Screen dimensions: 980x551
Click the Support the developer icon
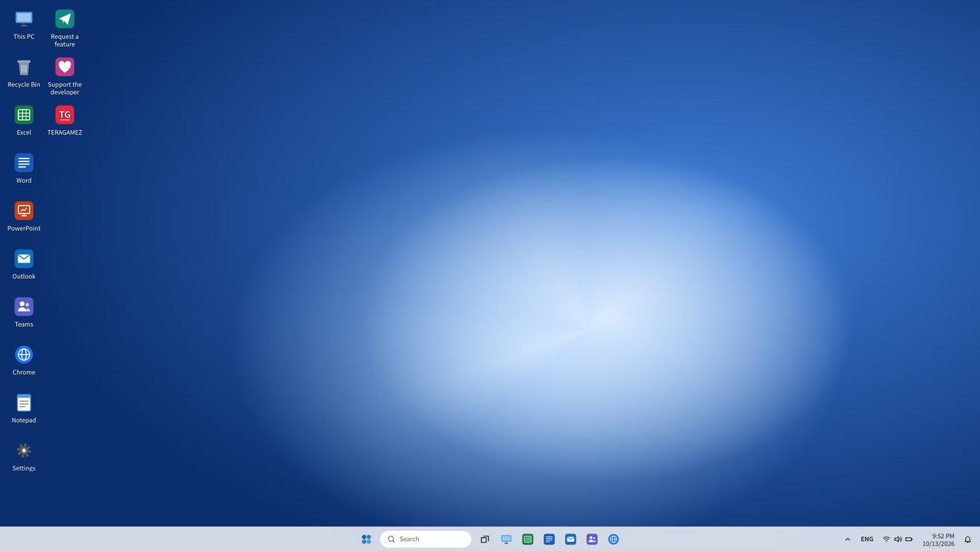(64, 77)
